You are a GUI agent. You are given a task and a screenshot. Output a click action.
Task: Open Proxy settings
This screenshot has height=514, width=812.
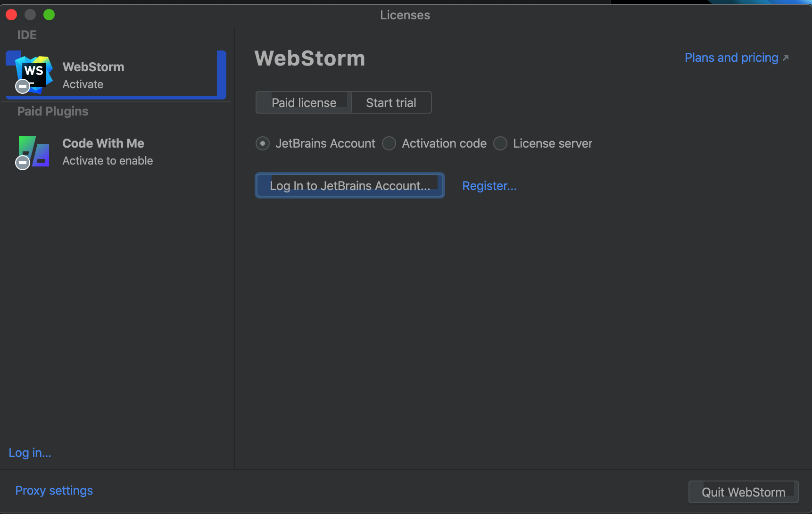tap(54, 490)
